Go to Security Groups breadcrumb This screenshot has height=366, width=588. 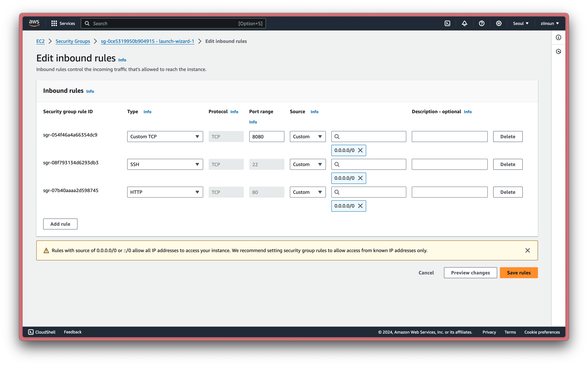[x=73, y=41]
